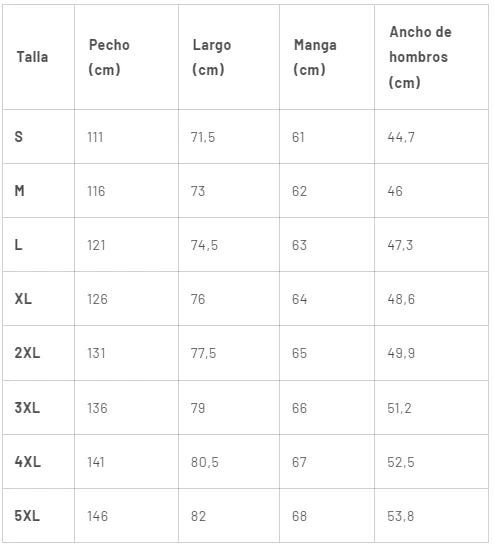The width and height of the screenshot is (494, 545).
Task: Click the Talla column header
Action: point(32,57)
